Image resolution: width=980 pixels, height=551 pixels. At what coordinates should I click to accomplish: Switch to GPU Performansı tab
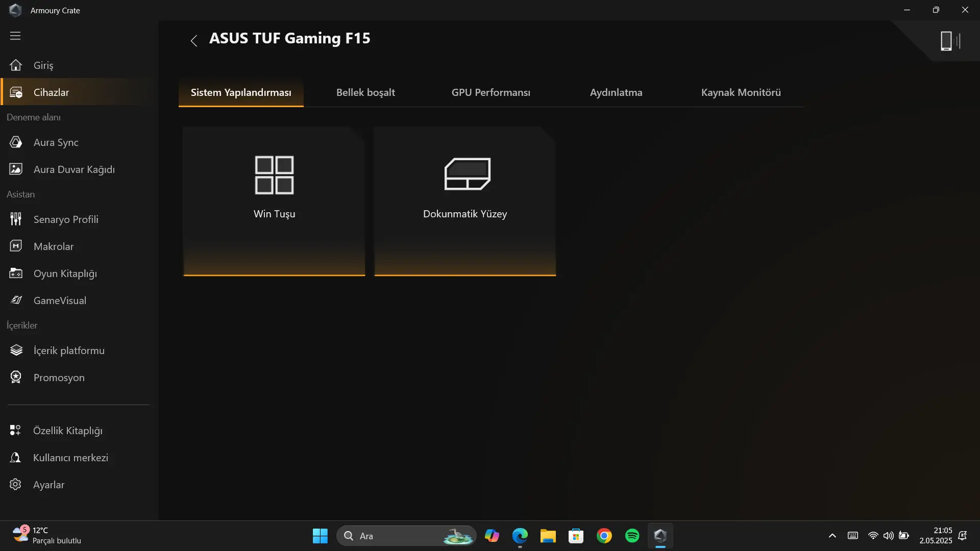[x=491, y=93]
